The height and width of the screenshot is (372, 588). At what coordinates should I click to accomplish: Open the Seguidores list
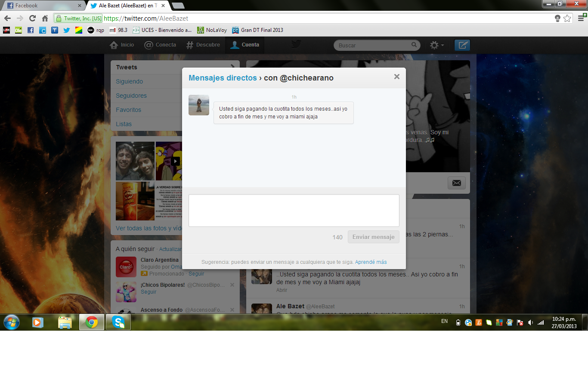(x=131, y=96)
